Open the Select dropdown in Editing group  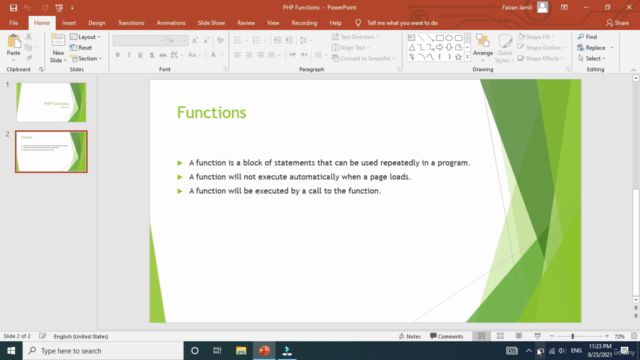coord(592,58)
